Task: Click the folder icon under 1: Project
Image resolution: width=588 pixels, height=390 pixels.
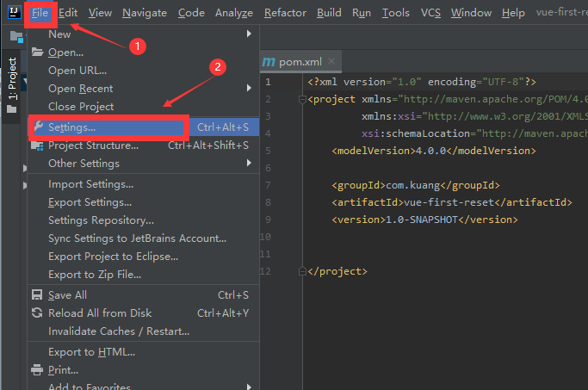Action: [12, 109]
